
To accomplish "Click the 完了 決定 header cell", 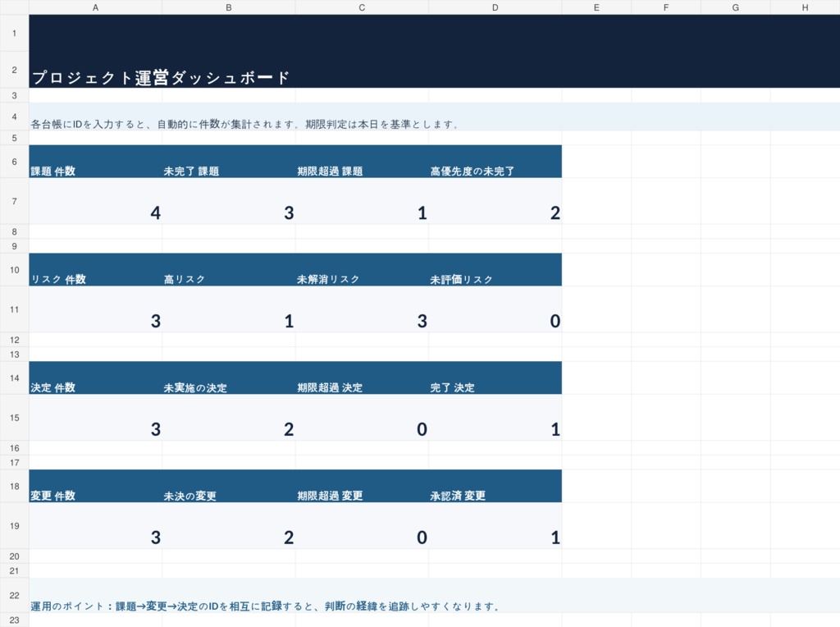I will click(x=495, y=378).
